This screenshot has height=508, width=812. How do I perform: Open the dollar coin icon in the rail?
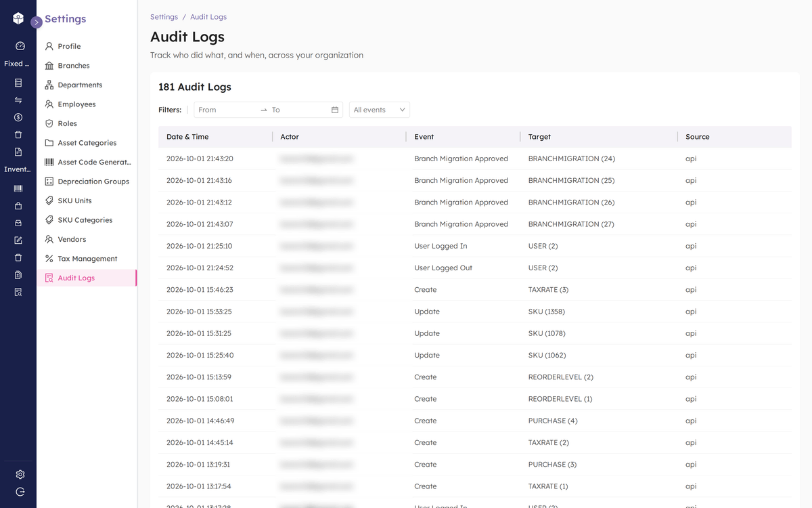[x=18, y=117]
